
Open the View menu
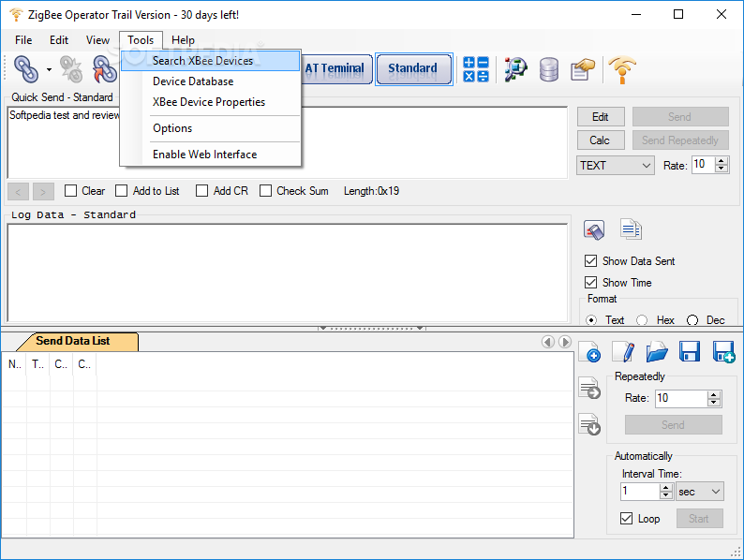[97, 40]
